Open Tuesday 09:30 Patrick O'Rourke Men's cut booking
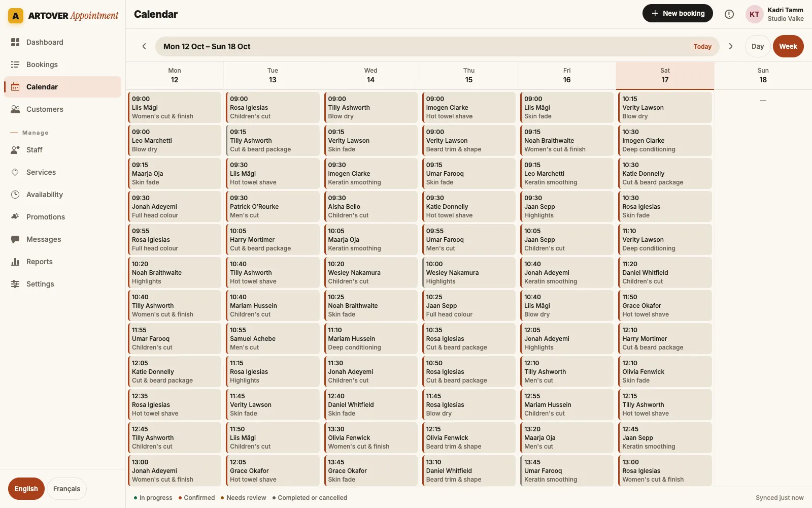 coord(273,207)
